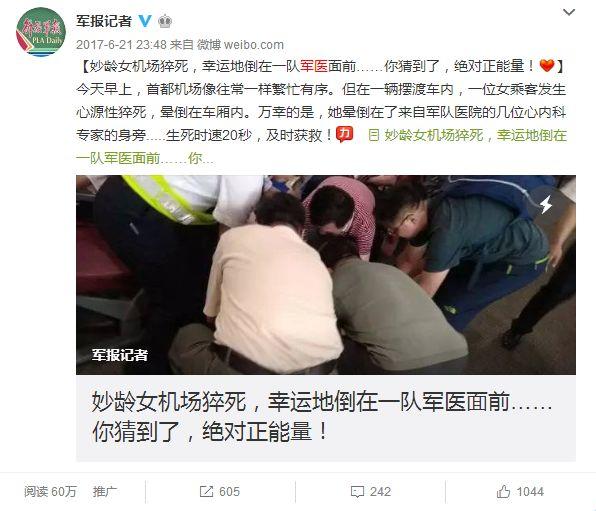Image resolution: width=596 pixels, height=511 pixels.
Task: Open the PLA Daily profile avatar
Action: 41,32
